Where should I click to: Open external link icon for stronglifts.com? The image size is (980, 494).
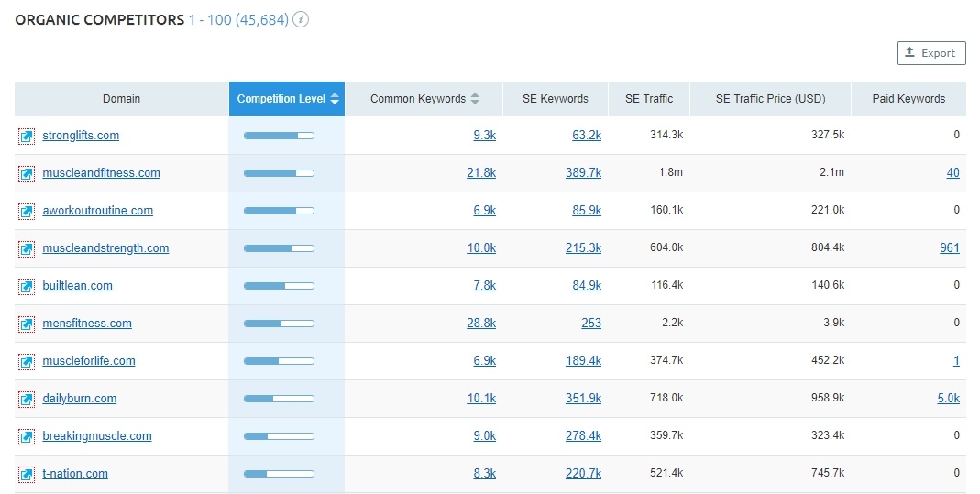pyautogui.click(x=27, y=137)
